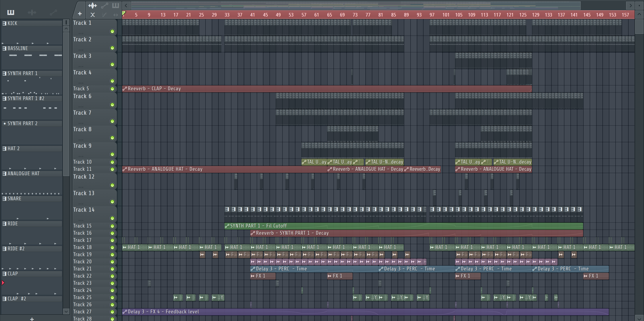Screen dimensions: 644x321
Task: Select the BASSLINE pattern name
Action: click(x=18, y=48)
